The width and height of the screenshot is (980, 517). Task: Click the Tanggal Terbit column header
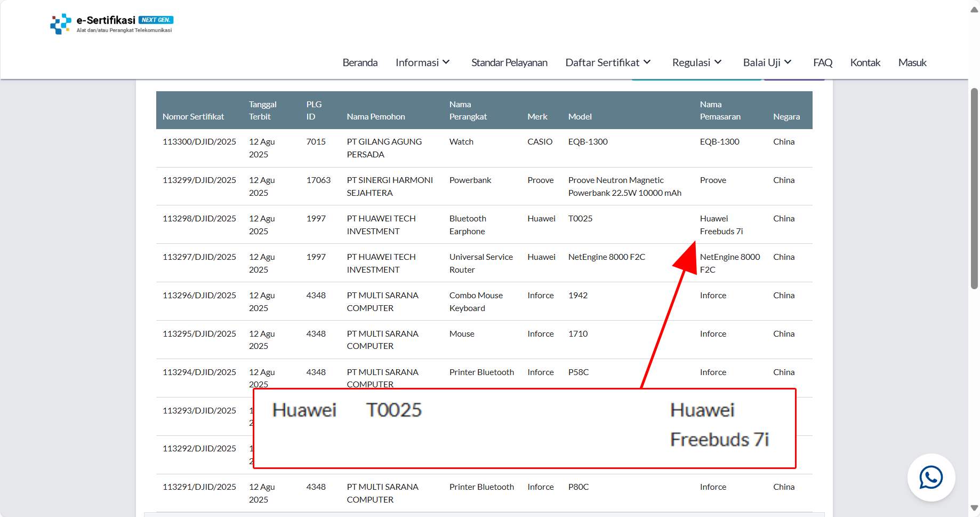tap(262, 110)
